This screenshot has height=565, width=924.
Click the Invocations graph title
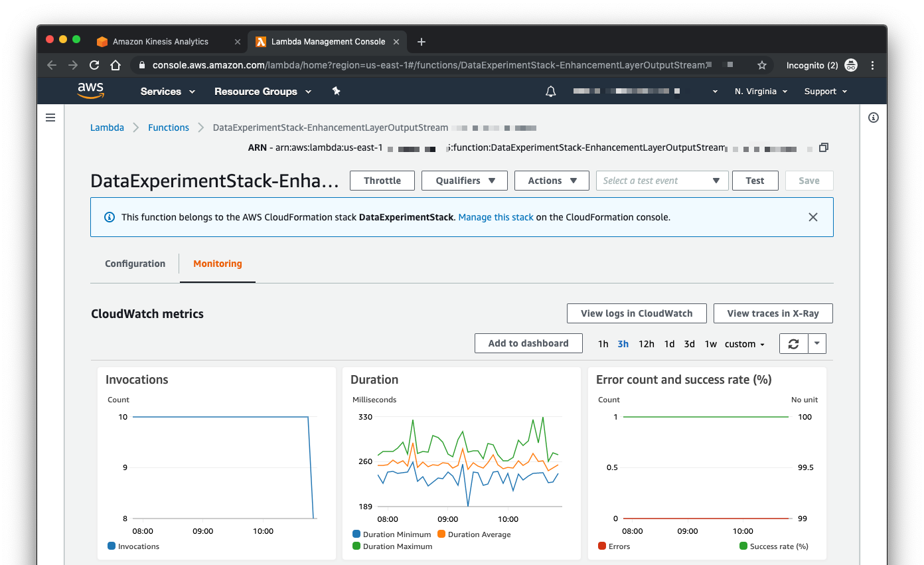coord(137,380)
